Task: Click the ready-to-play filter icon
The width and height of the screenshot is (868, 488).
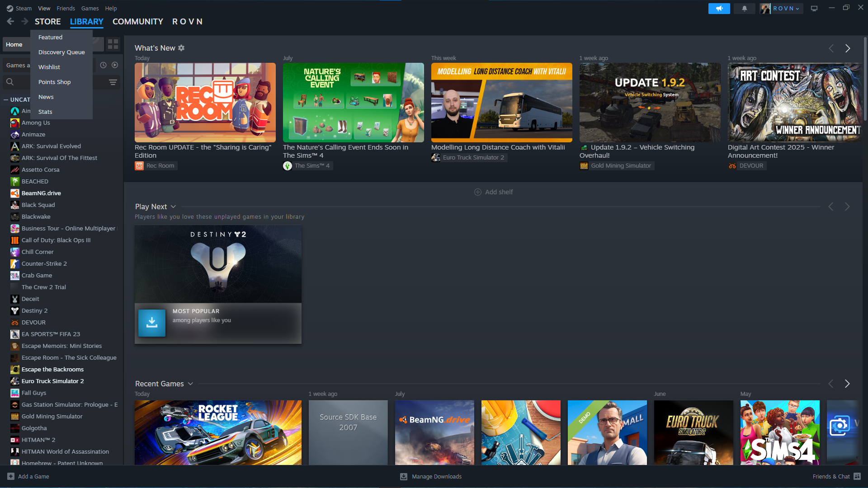Action: pos(115,65)
